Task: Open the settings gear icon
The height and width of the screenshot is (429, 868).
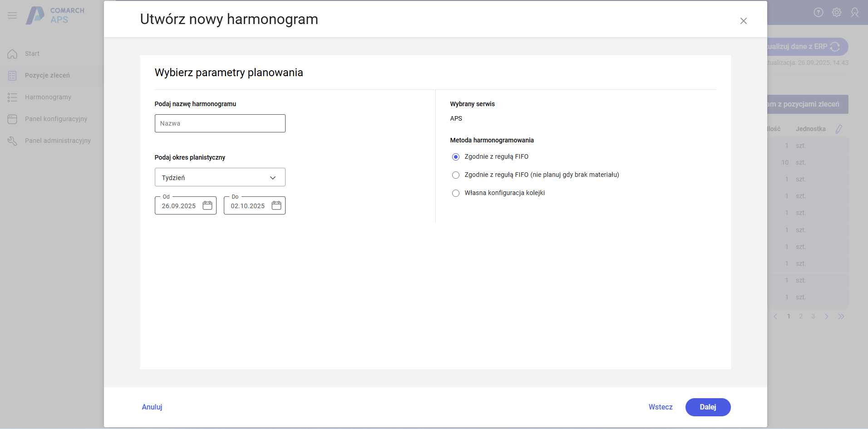Action: tap(836, 12)
